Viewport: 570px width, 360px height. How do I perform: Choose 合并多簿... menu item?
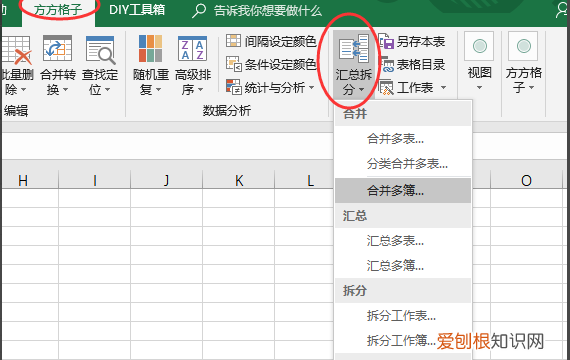point(403,190)
